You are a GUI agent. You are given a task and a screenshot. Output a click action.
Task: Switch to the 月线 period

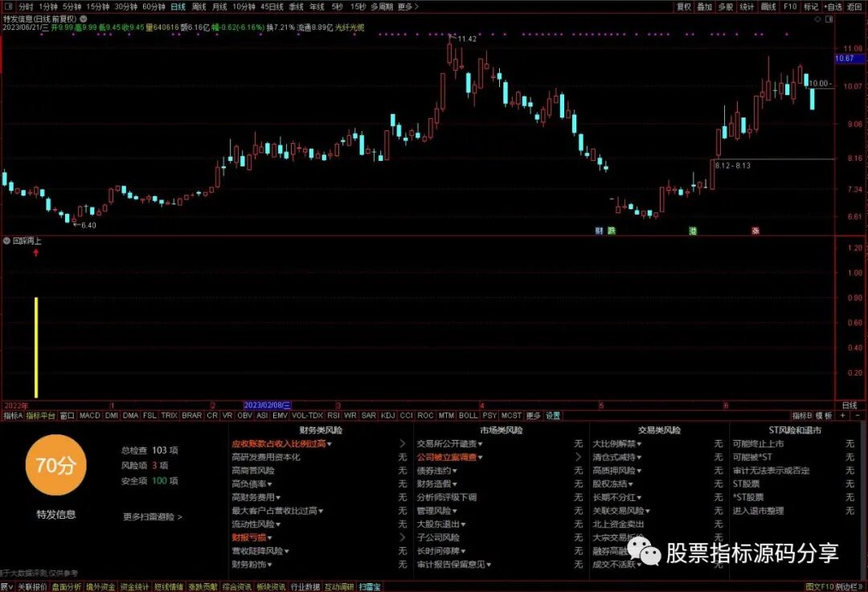coord(219,6)
